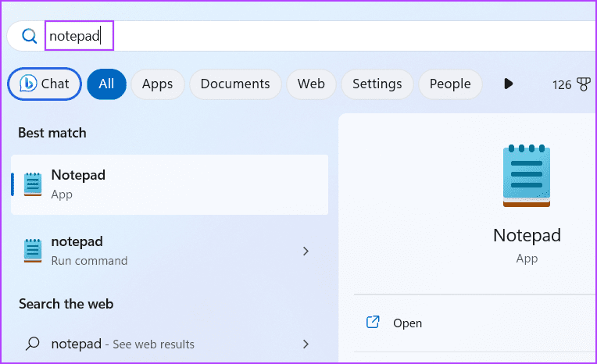Open Bing Chat filter
Image resolution: width=597 pixels, height=364 pixels.
pyautogui.click(x=45, y=84)
